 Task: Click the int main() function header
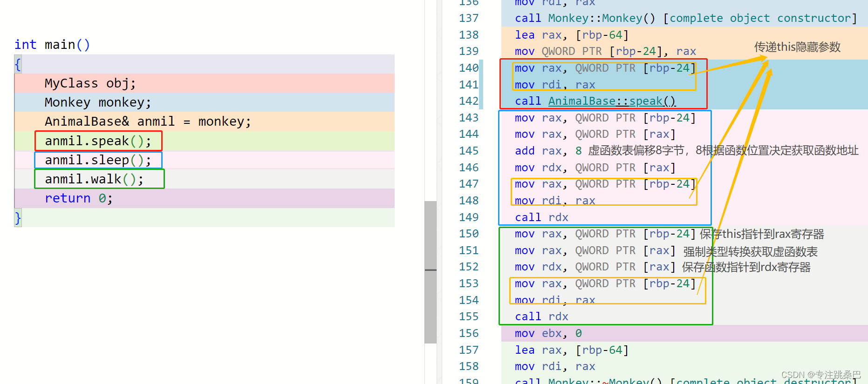click(x=52, y=45)
